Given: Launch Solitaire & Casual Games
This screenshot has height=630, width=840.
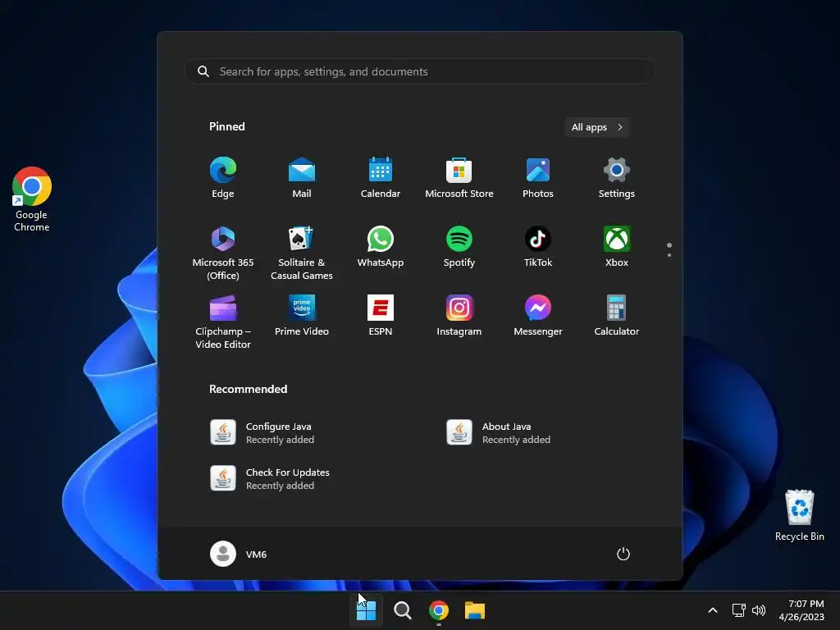Looking at the screenshot, I should coord(302,253).
